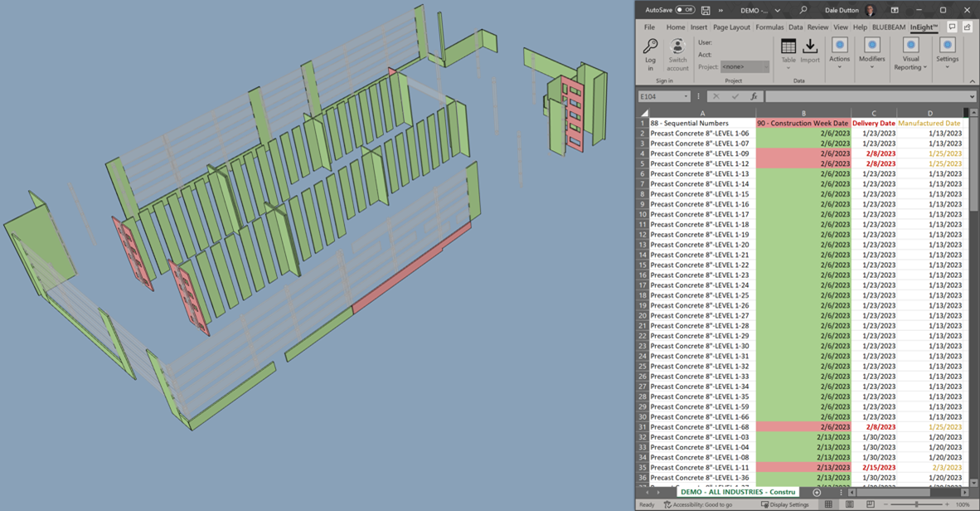The image size is (980, 511).
Task: Open the Formulas ribbon tab
Action: tap(769, 26)
